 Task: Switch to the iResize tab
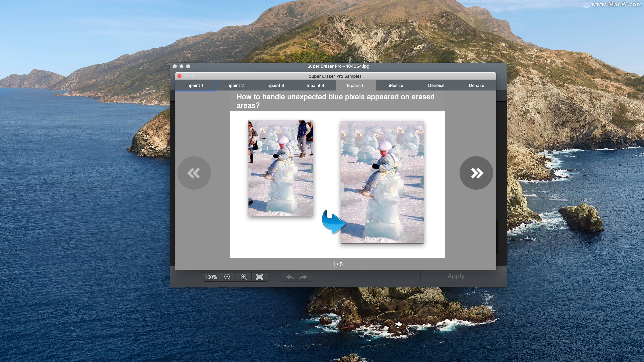396,85
